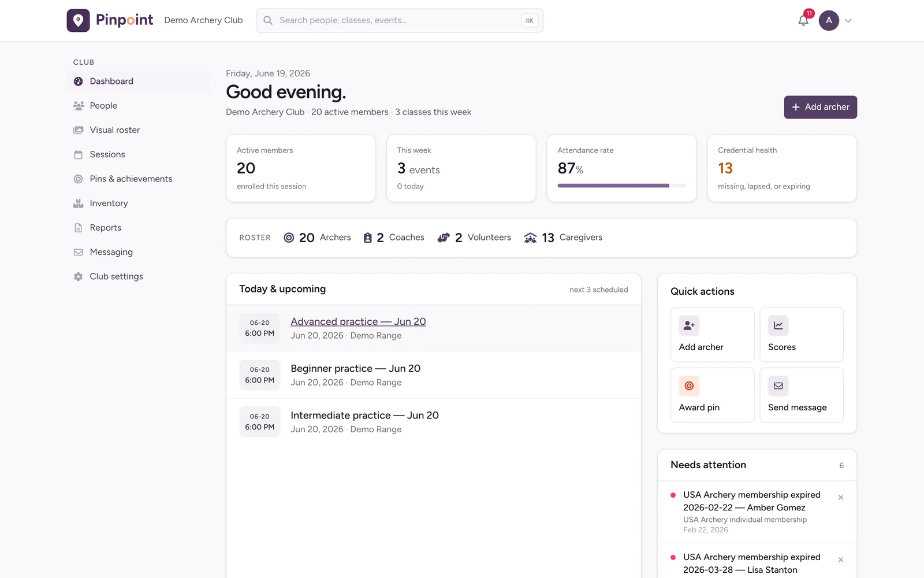The height and width of the screenshot is (578, 924).
Task: Click the user avatar A
Action: point(829,20)
